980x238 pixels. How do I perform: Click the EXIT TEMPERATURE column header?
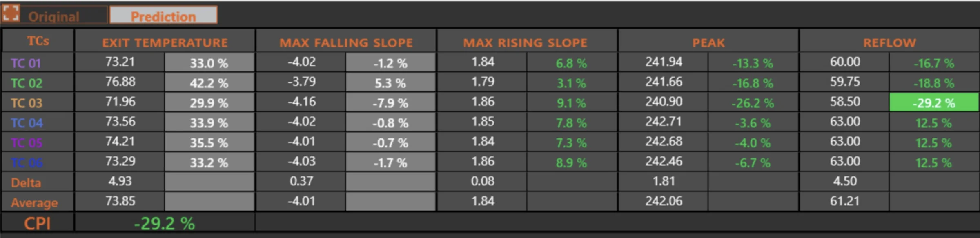click(165, 42)
